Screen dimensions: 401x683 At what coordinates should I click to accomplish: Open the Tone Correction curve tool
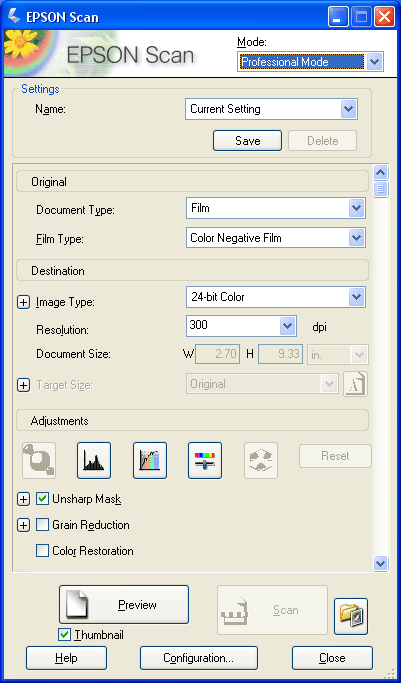click(150, 460)
